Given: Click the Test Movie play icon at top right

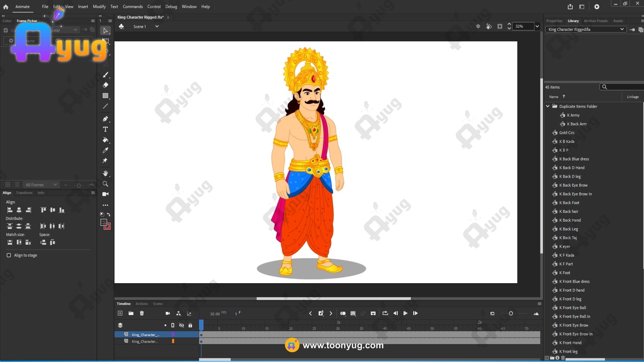Looking at the screenshot, I should click(597, 6).
